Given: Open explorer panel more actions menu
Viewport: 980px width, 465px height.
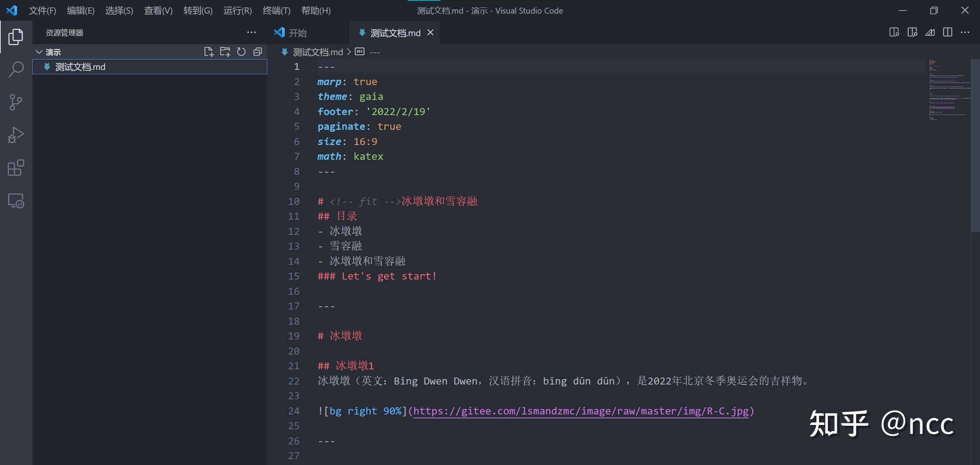Looking at the screenshot, I should coord(251,32).
